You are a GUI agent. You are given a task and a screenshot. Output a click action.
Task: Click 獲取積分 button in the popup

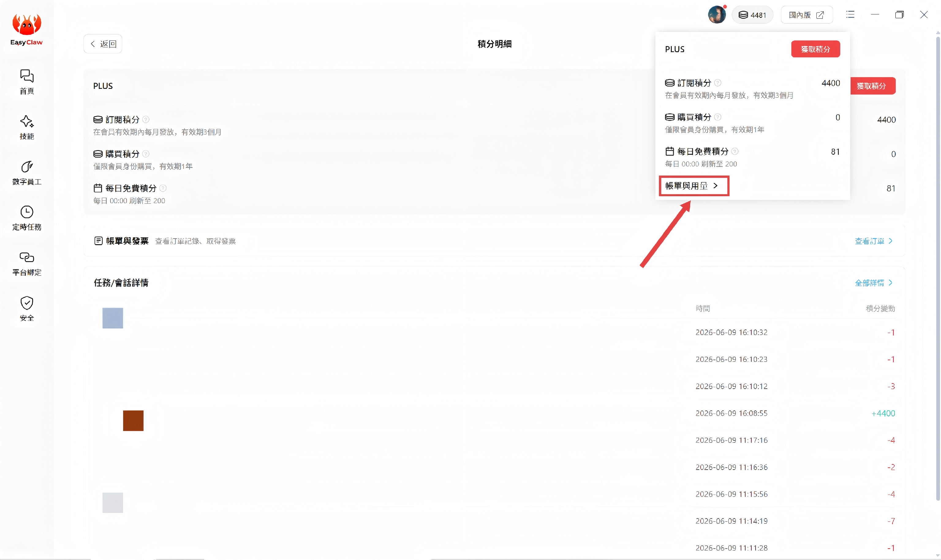815,49
